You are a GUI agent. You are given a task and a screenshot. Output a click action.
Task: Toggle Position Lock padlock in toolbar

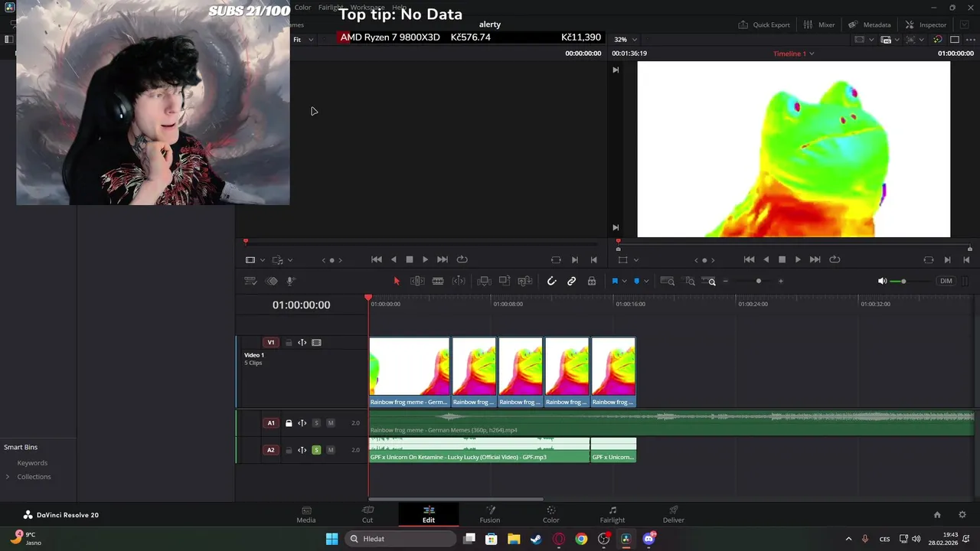[x=592, y=282]
